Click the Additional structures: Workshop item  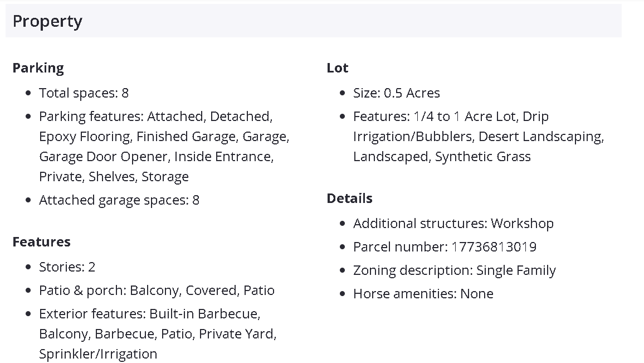tap(453, 224)
